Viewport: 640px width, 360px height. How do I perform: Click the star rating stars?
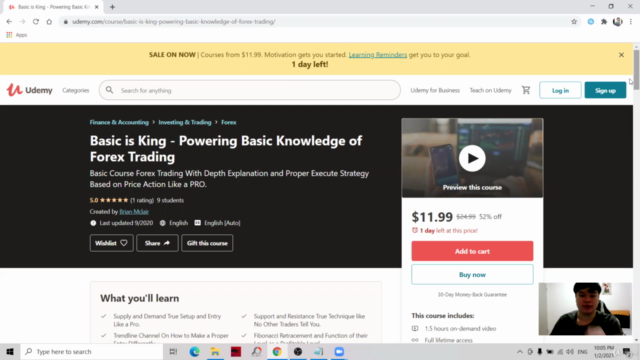114,200
